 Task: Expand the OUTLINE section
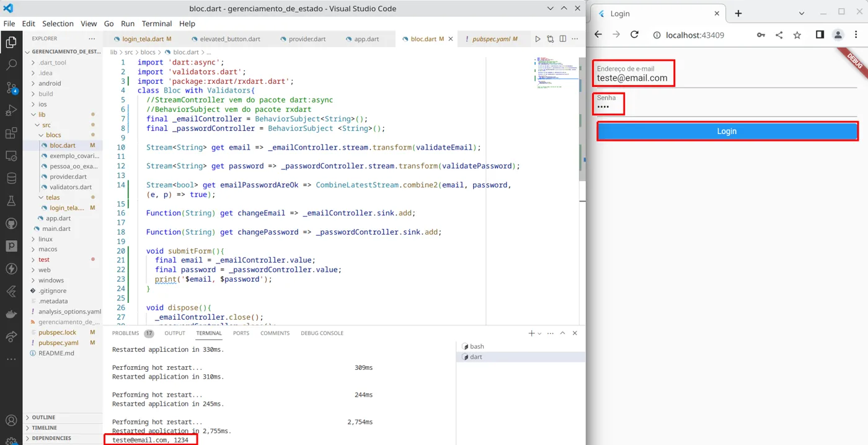(43, 418)
